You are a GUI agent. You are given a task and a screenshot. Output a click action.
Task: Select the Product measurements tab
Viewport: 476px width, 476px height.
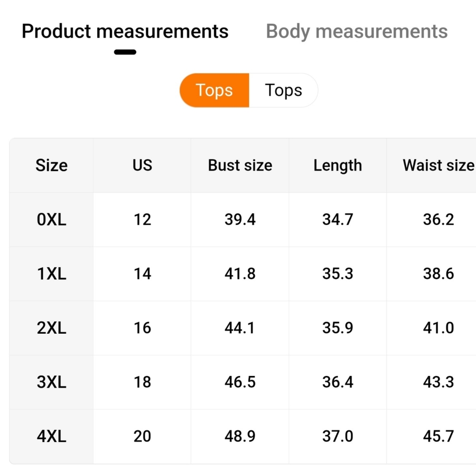pyautogui.click(x=125, y=31)
